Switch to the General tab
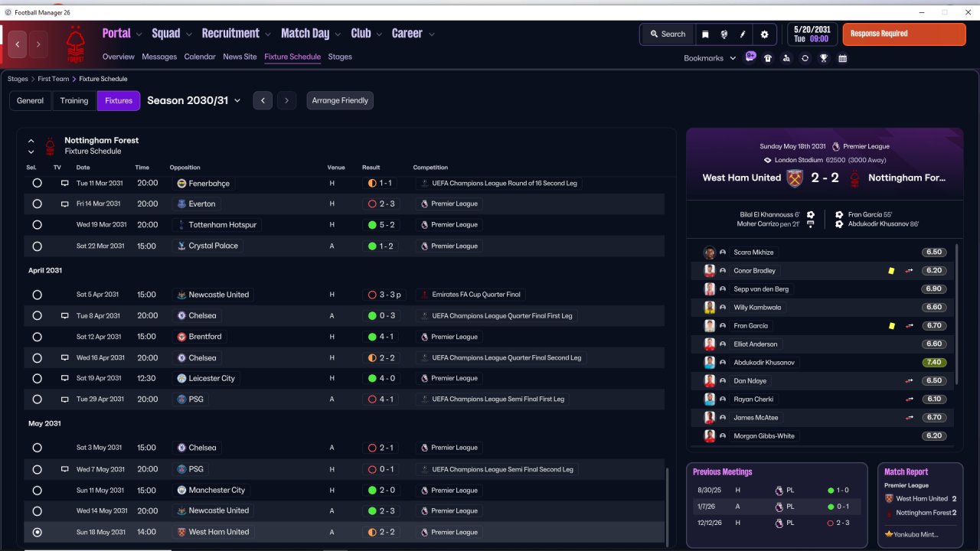This screenshot has height=551, width=980. point(31,100)
